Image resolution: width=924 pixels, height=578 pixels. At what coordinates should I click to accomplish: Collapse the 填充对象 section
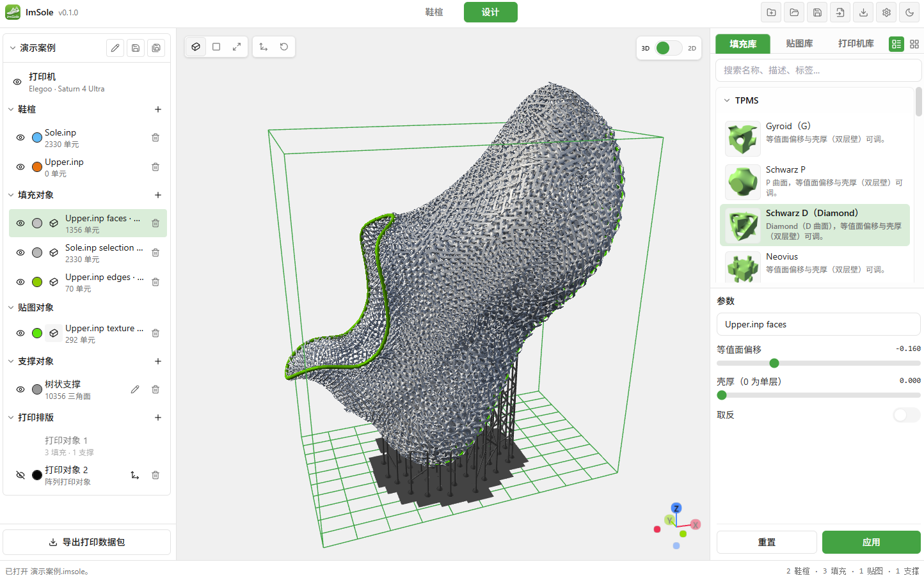[11, 195]
